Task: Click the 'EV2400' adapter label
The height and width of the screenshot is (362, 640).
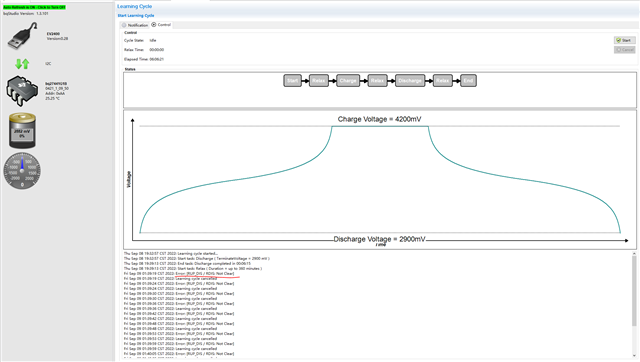Action: tap(53, 34)
